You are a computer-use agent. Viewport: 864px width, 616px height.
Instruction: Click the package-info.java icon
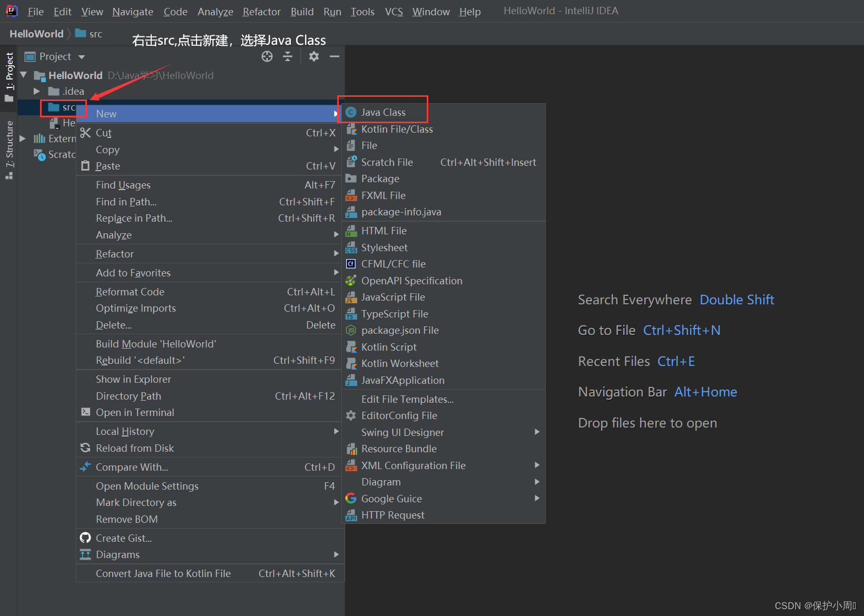pyautogui.click(x=351, y=212)
